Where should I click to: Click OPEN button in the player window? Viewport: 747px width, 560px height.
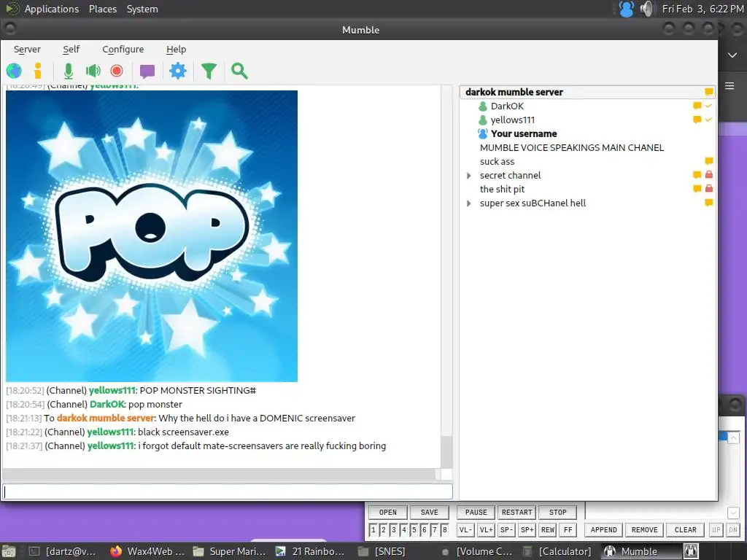point(388,513)
